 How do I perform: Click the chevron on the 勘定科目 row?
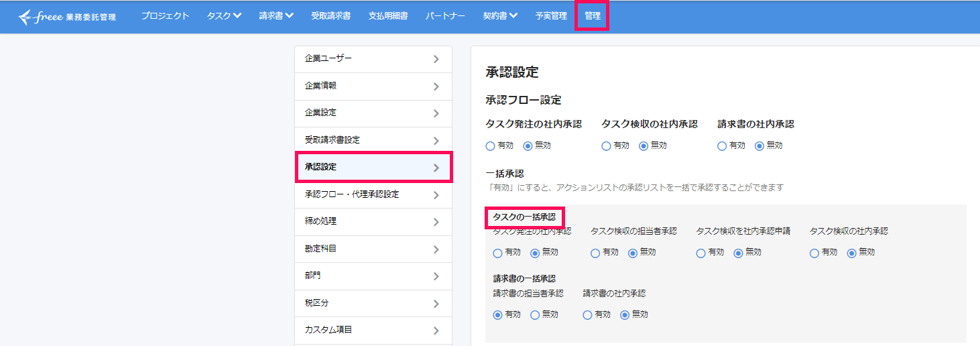436,249
